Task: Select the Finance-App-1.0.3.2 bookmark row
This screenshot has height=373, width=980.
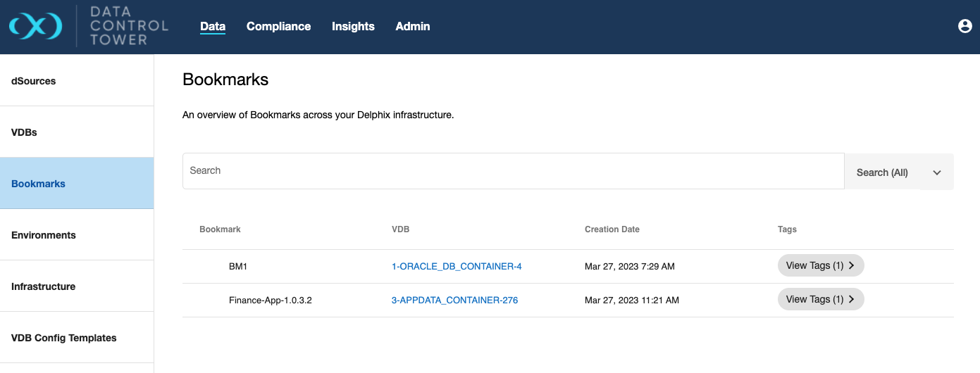Action: [271, 300]
